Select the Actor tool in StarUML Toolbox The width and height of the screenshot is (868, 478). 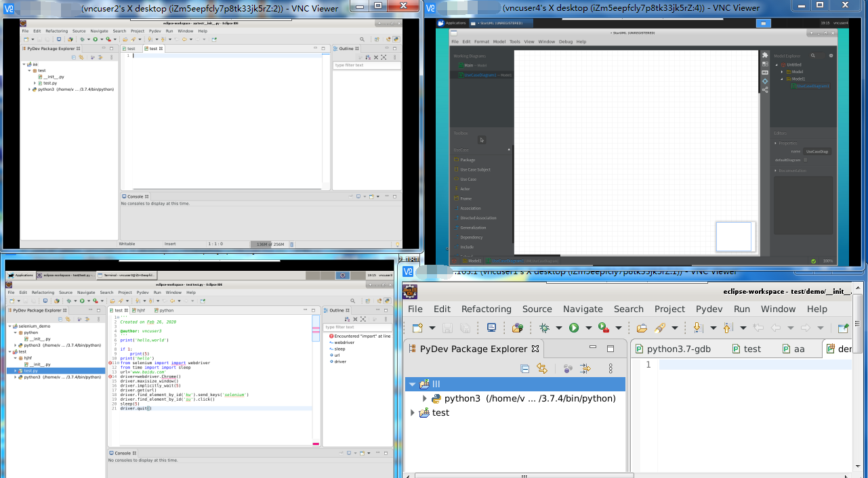[465, 189]
